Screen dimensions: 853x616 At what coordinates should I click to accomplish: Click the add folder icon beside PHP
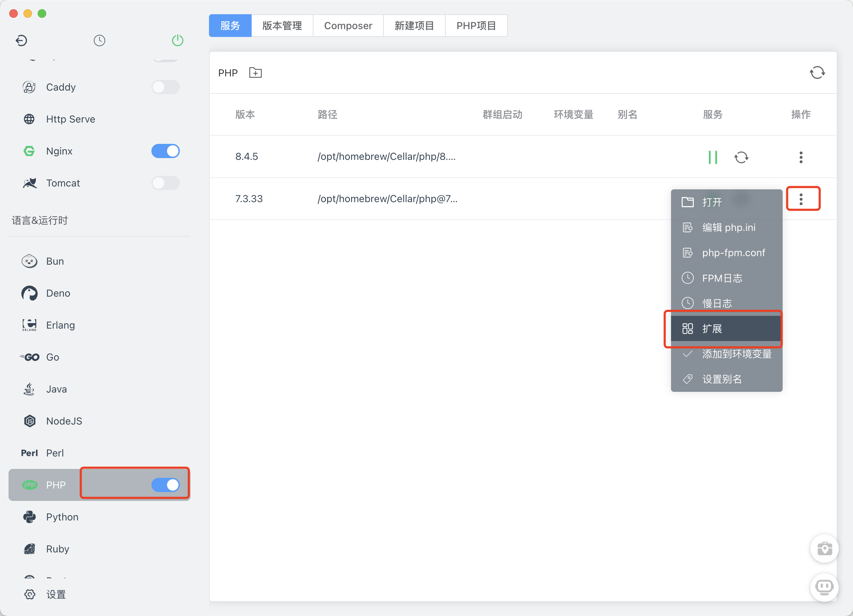tap(256, 72)
